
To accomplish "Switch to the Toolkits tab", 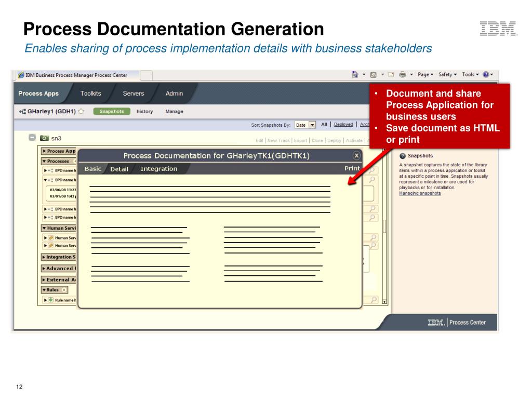I will [91, 94].
